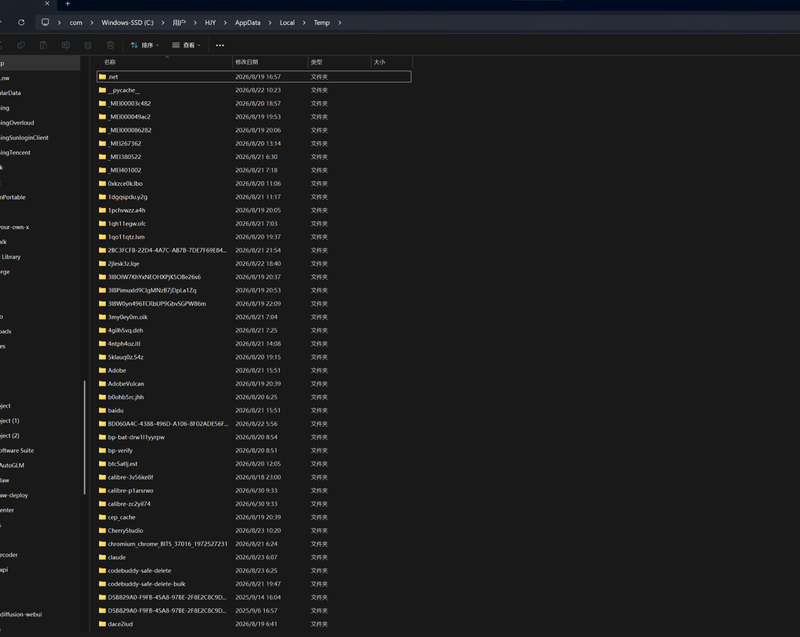Click folder icon of calibre-3v56ke8f row
Viewport: 800px width, 637px height.
103,477
